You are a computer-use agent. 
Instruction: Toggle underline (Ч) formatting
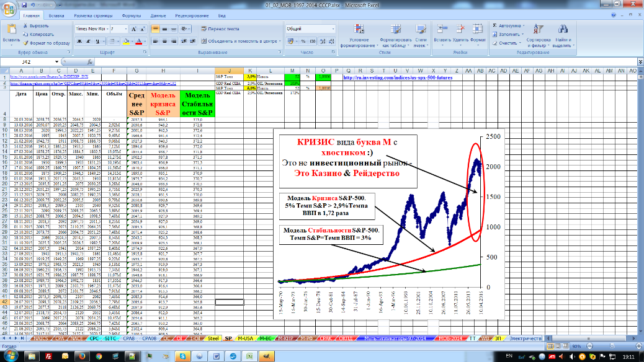coord(98,42)
